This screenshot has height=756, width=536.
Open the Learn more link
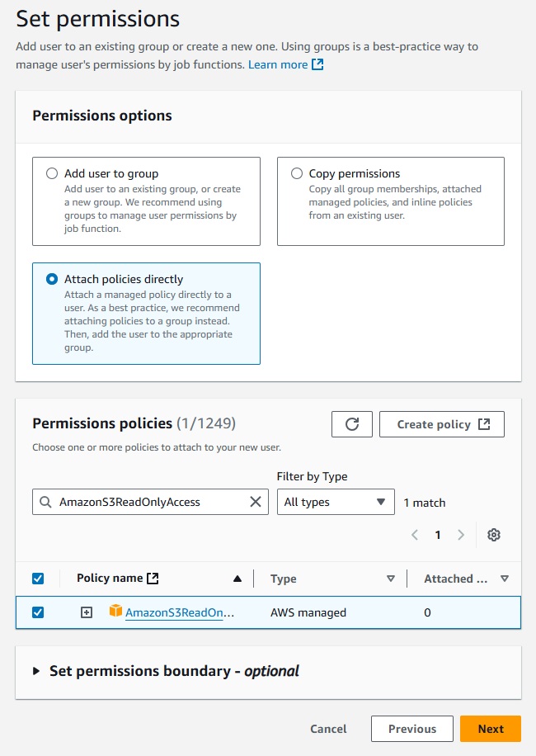tap(285, 64)
